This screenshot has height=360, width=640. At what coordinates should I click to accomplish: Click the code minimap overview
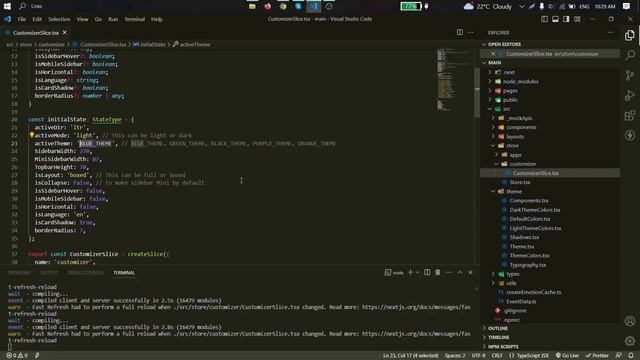[x=454, y=80]
